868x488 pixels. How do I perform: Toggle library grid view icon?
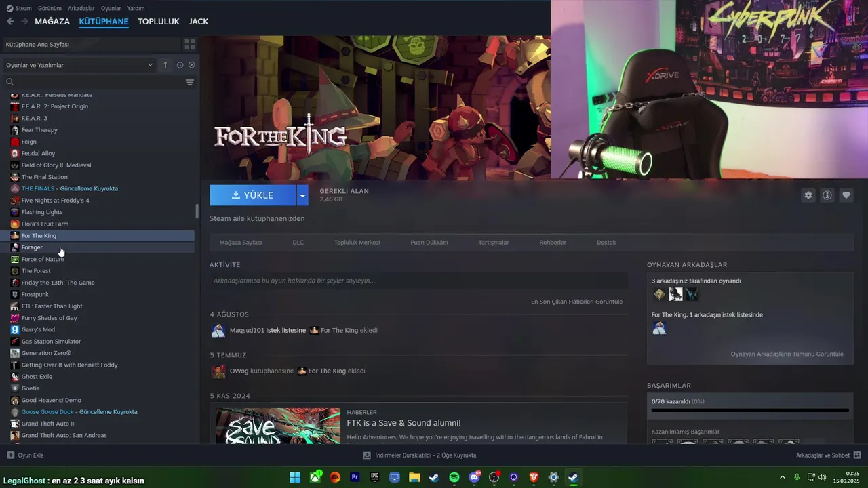(x=190, y=44)
